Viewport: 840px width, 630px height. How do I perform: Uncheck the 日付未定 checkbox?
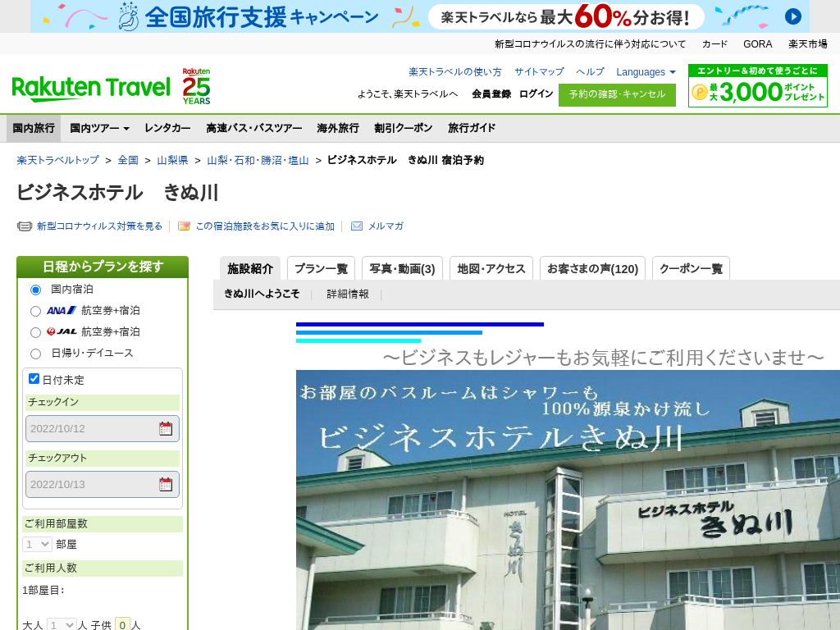pos(34,379)
